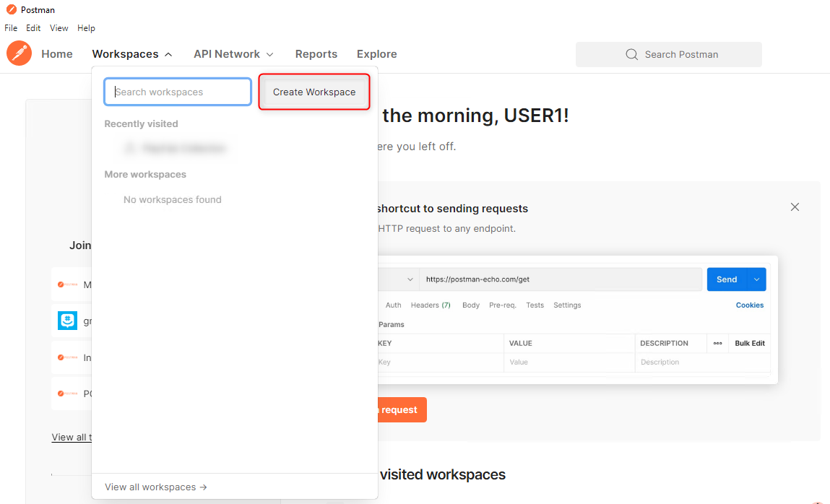Click Bulk Edit in the params table
The image size is (830, 504).
coord(749,343)
